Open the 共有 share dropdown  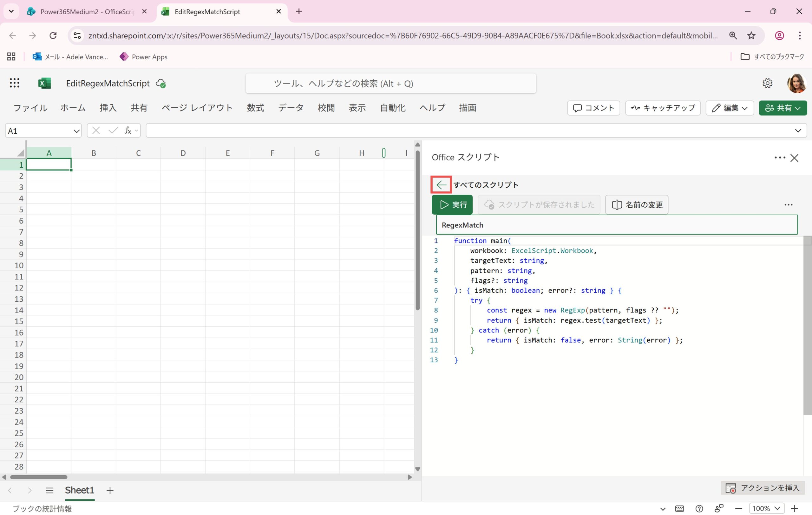coord(783,108)
